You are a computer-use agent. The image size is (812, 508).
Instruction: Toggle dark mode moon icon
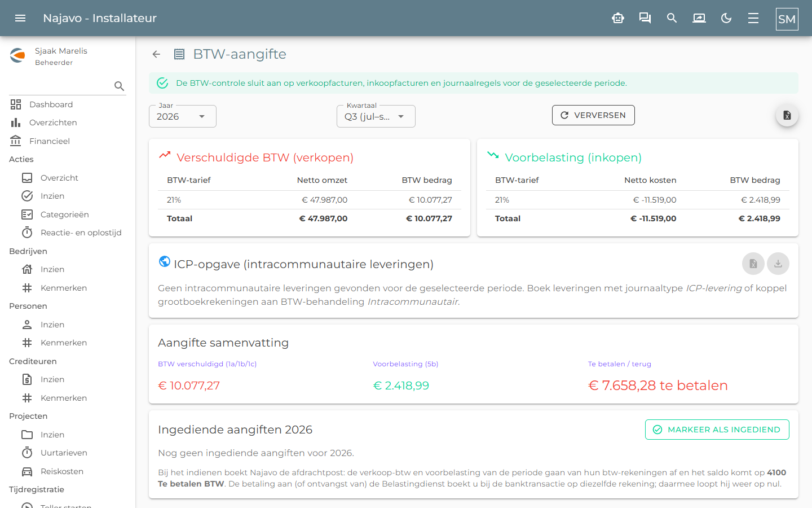click(x=726, y=18)
